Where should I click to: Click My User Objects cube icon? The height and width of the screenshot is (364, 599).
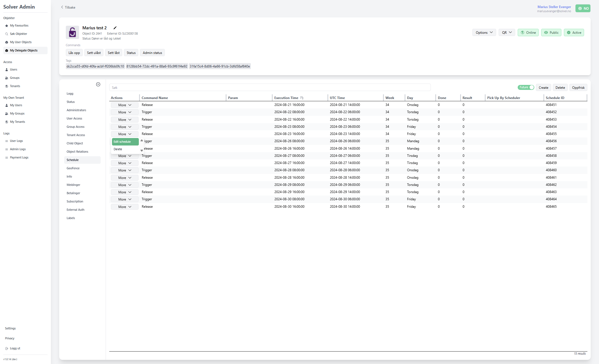tap(7, 42)
